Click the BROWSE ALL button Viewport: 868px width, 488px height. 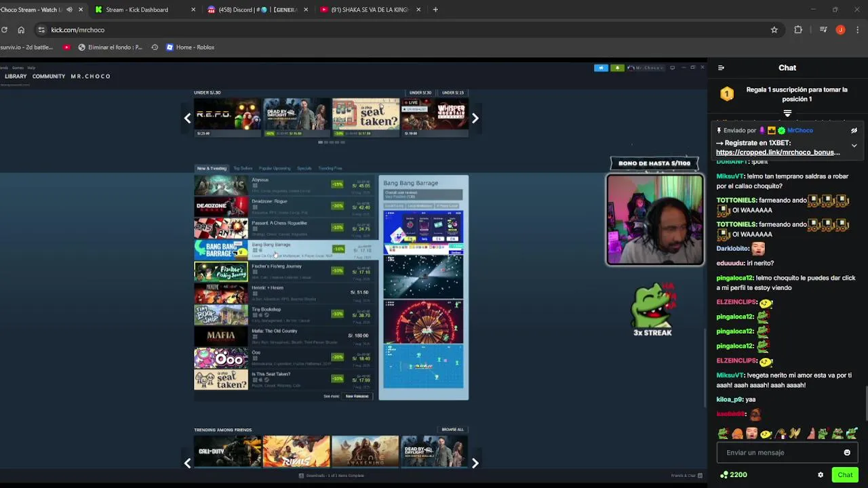453,430
